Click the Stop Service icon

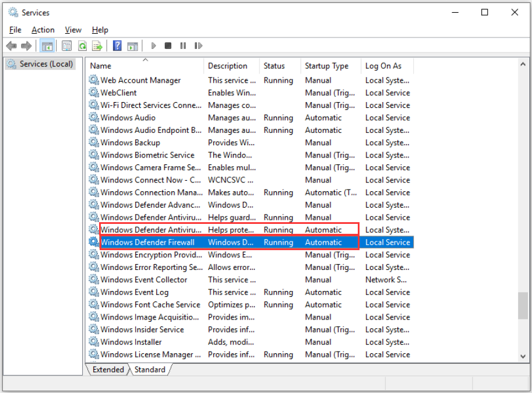(168, 45)
